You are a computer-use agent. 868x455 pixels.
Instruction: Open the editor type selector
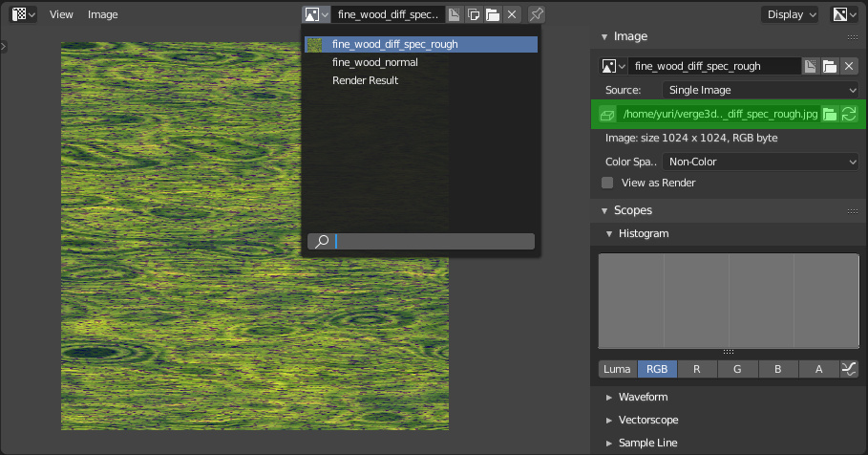pos(24,14)
